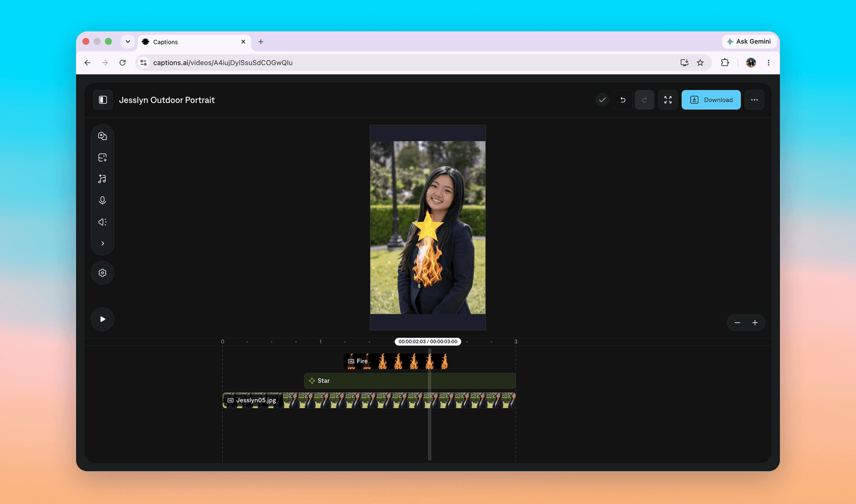856x504 pixels.
Task: Open the Chrome three-dot menu
Action: 769,63
